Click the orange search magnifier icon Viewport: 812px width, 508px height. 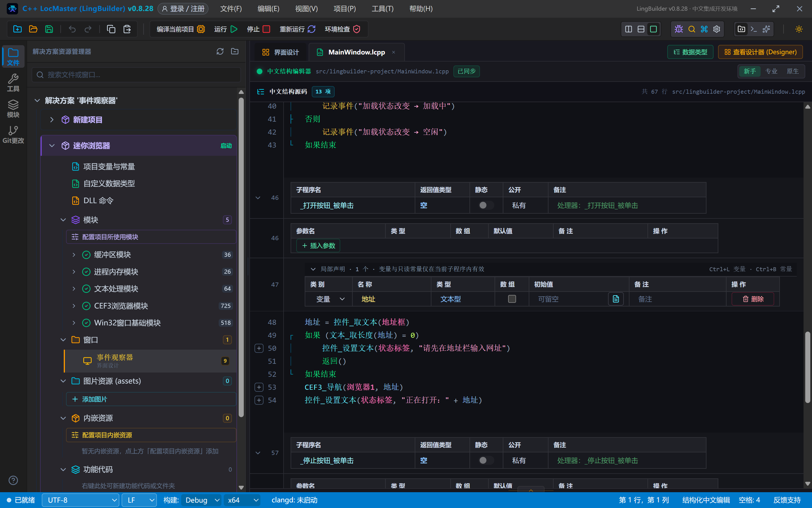click(x=692, y=29)
